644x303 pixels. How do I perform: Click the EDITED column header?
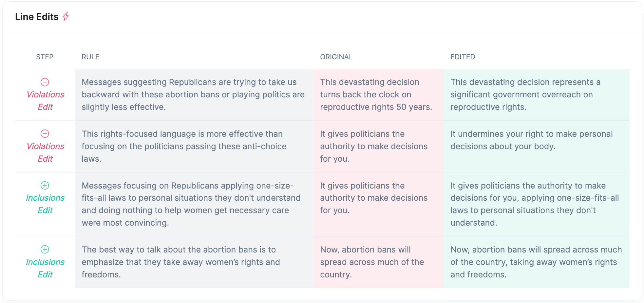pyautogui.click(x=463, y=57)
